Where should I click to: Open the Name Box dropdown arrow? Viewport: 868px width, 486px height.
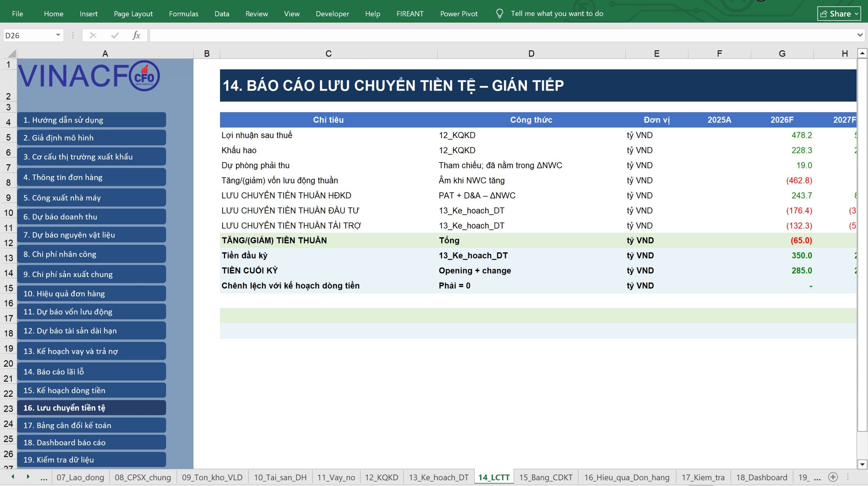(x=58, y=35)
